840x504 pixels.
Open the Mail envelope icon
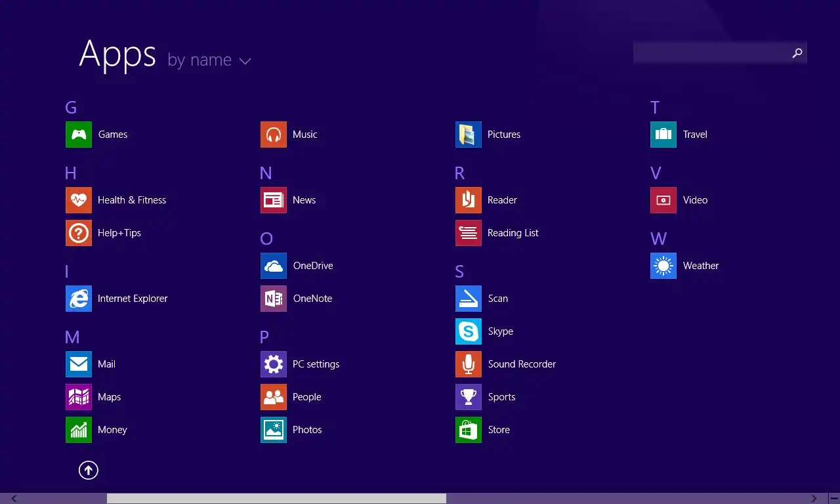(x=79, y=364)
